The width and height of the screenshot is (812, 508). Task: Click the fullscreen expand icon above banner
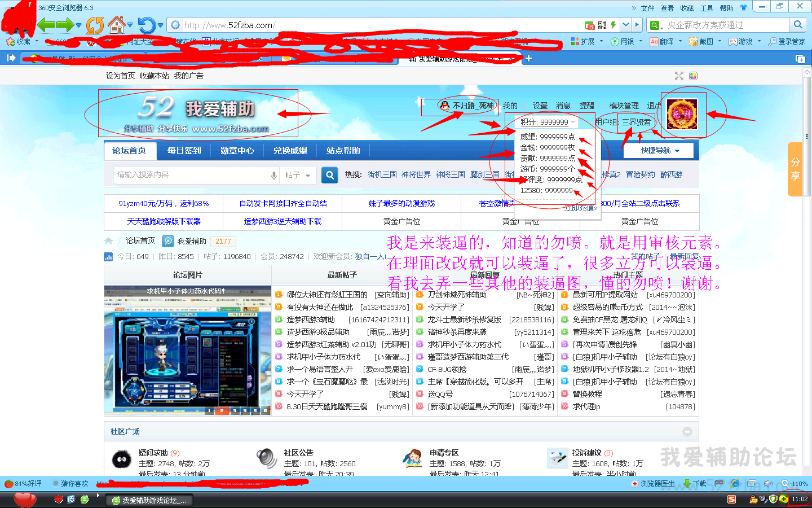[679, 76]
